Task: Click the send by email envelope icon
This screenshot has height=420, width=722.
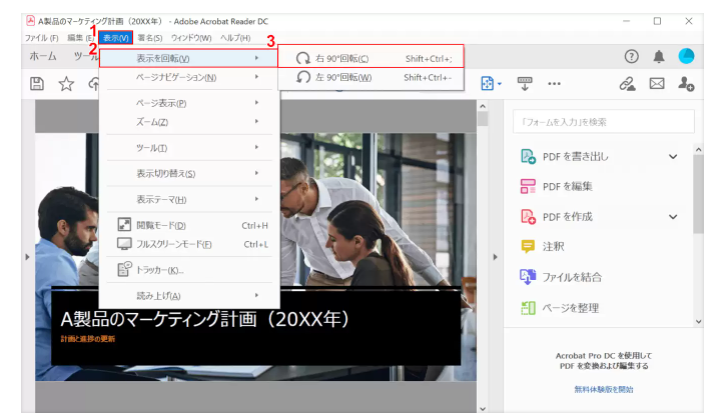Action: click(657, 84)
